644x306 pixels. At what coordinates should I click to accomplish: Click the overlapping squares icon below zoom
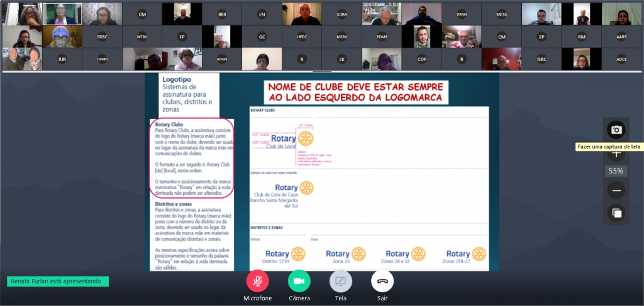tap(616, 213)
